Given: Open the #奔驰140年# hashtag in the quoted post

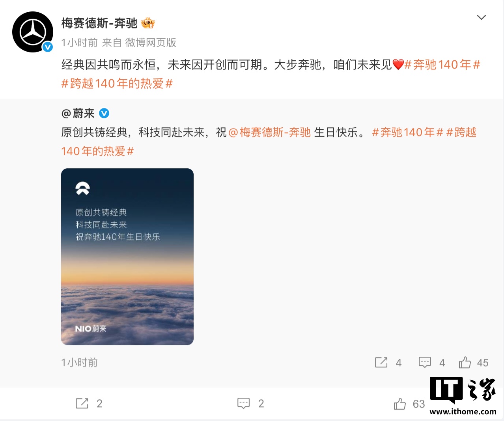Looking at the screenshot, I should (x=408, y=132).
